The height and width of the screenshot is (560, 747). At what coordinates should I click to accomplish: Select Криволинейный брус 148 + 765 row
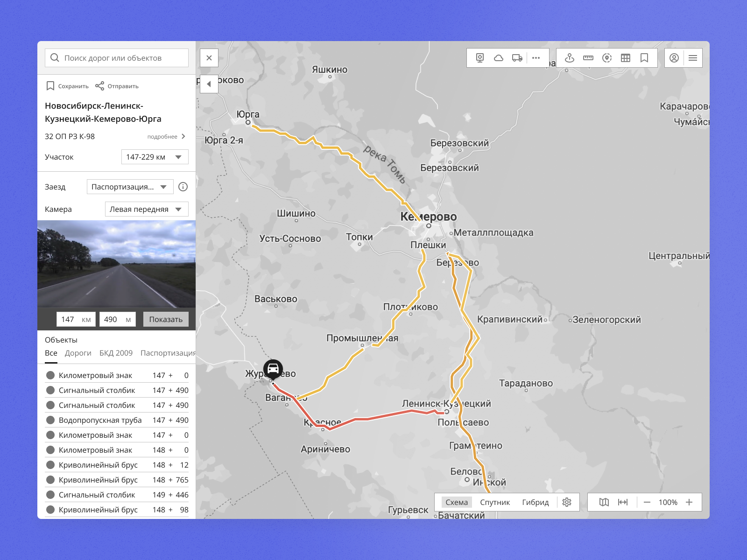tap(117, 480)
